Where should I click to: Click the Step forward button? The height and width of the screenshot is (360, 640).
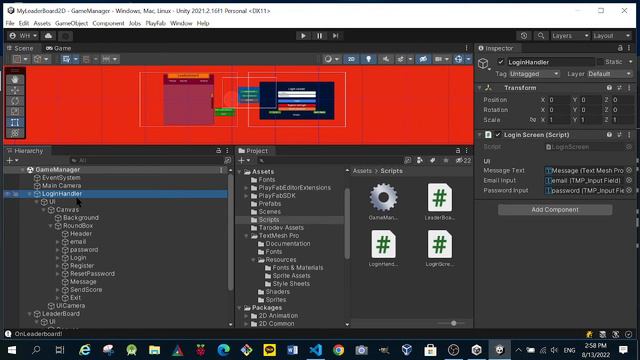pyautogui.click(x=335, y=36)
